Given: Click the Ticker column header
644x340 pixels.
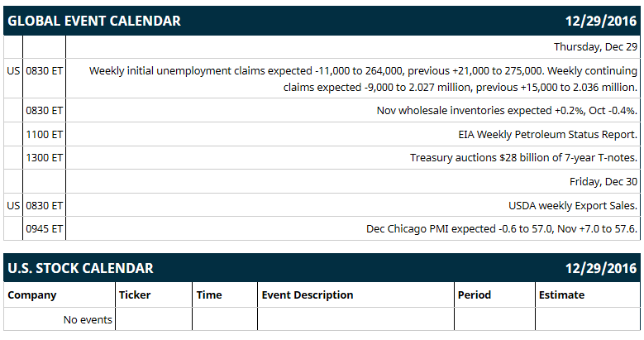Looking at the screenshot, I should coord(135,295).
